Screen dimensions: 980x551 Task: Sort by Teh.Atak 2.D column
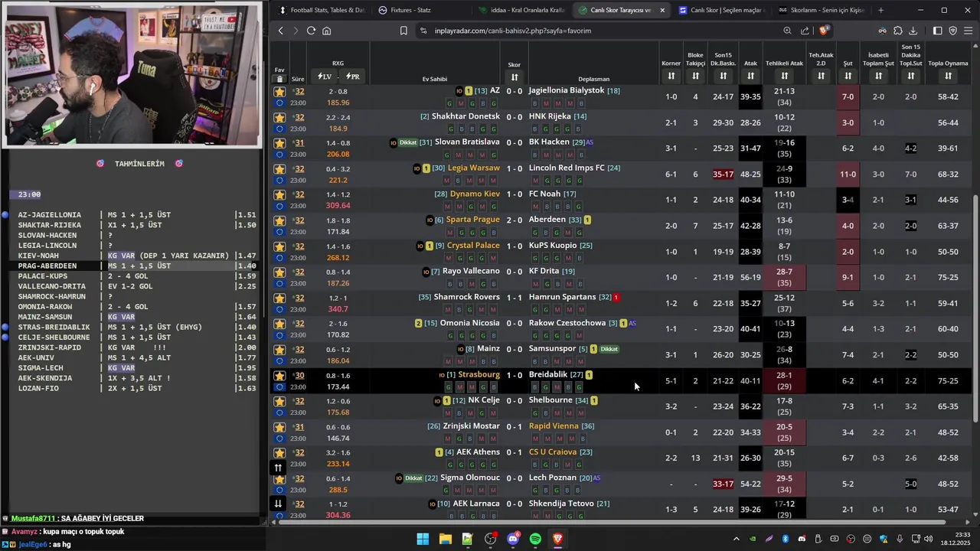[x=821, y=76]
